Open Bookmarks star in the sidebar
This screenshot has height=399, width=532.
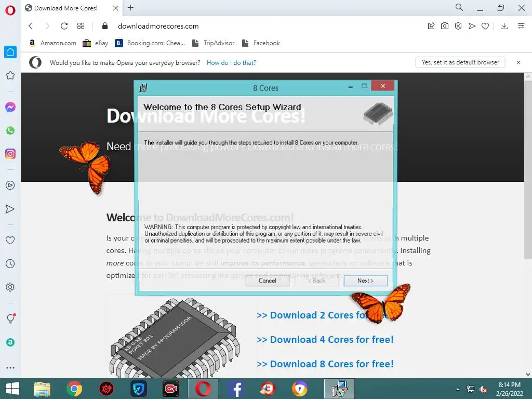(x=10, y=75)
